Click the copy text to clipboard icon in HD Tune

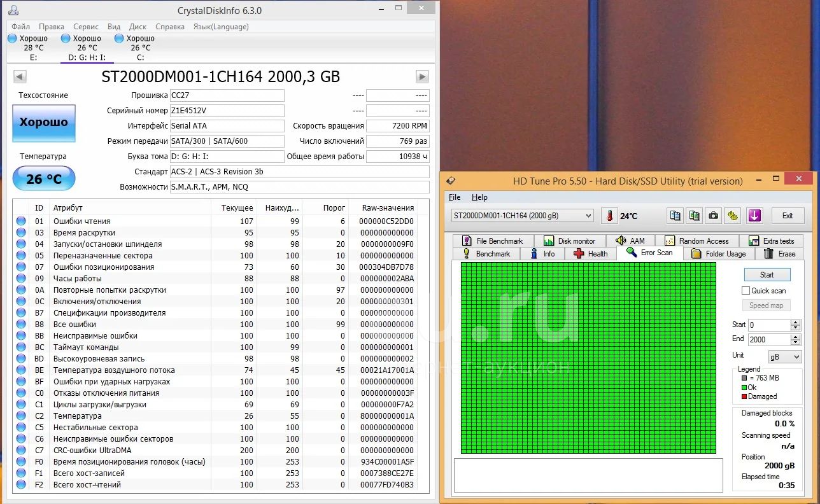pyautogui.click(x=675, y=216)
